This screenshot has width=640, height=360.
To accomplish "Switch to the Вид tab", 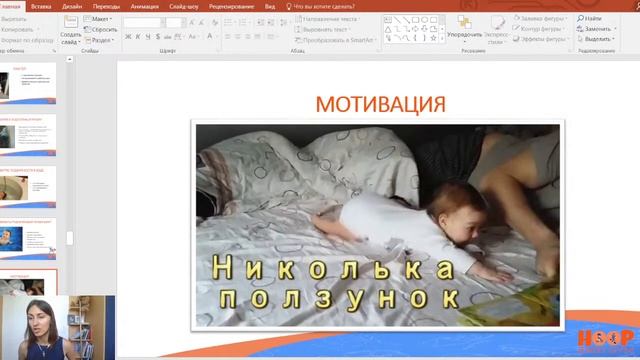I will tap(269, 7).
